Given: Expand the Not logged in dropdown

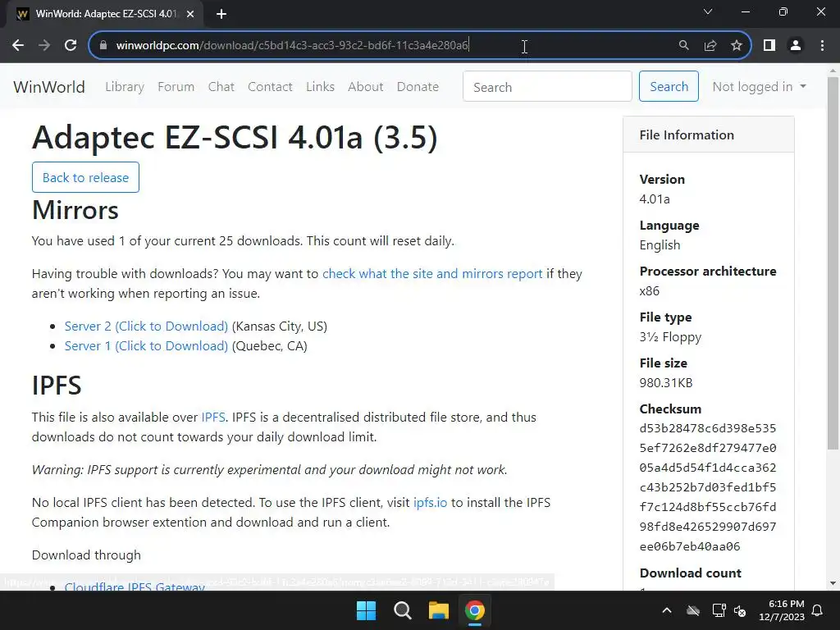Looking at the screenshot, I should point(759,87).
